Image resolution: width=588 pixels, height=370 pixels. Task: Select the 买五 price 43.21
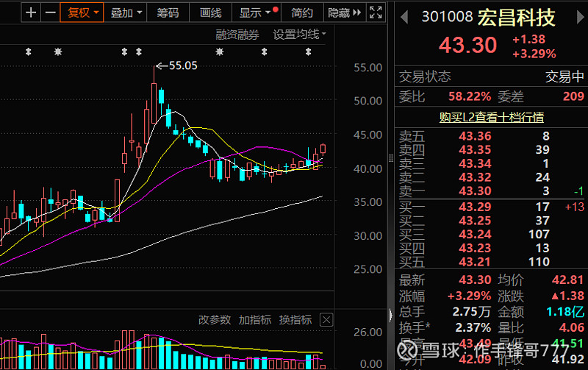(475, 262)
